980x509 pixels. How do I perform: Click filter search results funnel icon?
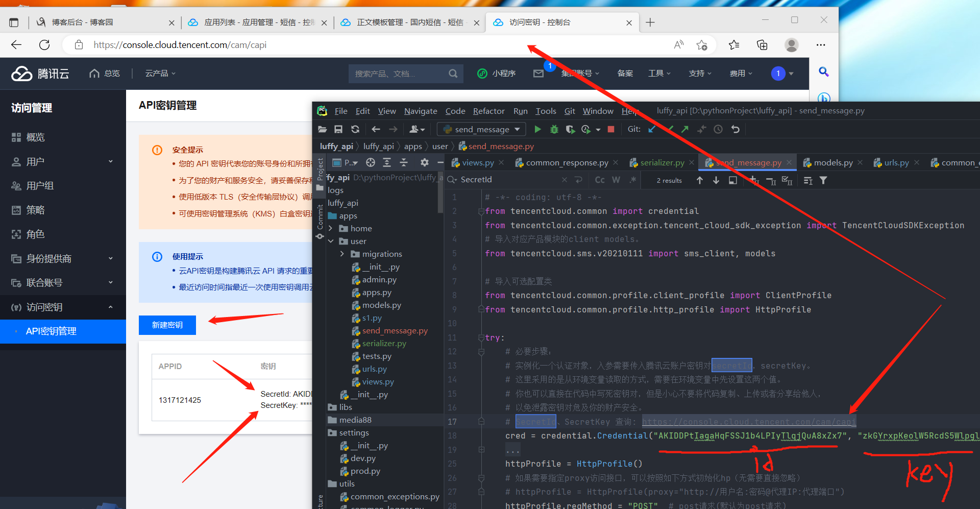click(x=823, y=180)
